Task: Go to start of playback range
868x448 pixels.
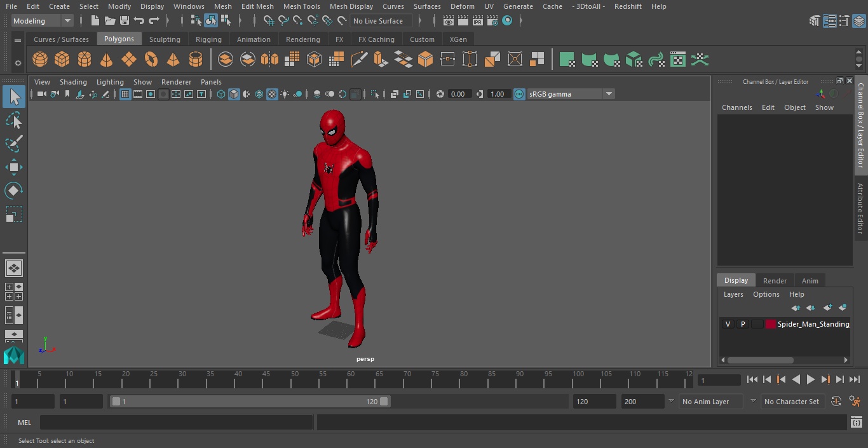Action: coord(752,379)
